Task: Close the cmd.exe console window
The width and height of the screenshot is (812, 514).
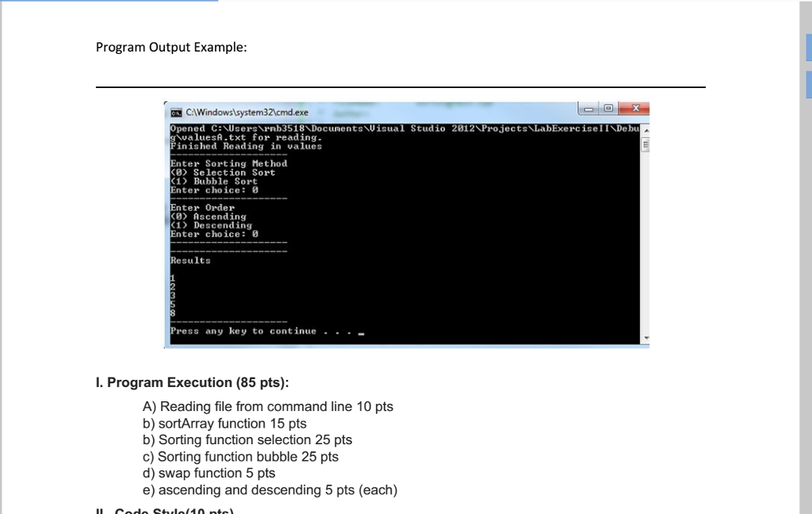Action: (x=635, y=109)
